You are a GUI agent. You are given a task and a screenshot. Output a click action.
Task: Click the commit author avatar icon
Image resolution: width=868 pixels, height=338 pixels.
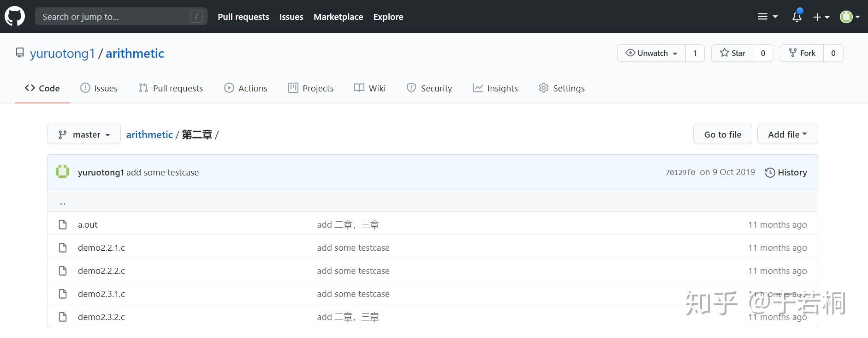coord(63,172)
